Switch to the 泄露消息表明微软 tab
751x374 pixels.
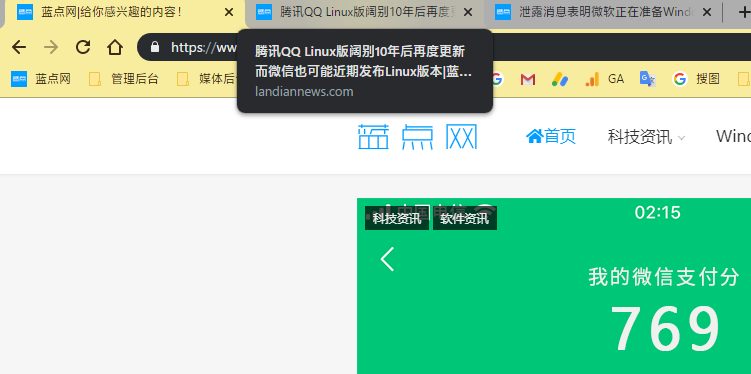coord(603,12)
